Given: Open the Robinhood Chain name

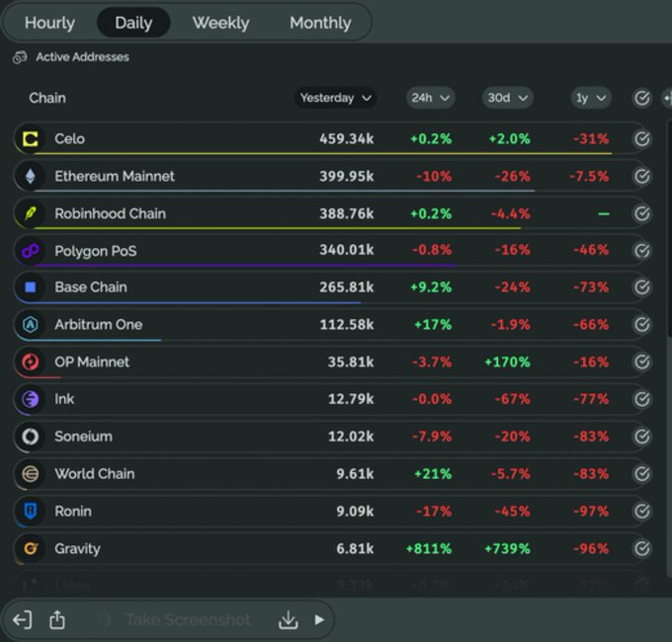Looking at the screenshot, I should pos(110,213).
